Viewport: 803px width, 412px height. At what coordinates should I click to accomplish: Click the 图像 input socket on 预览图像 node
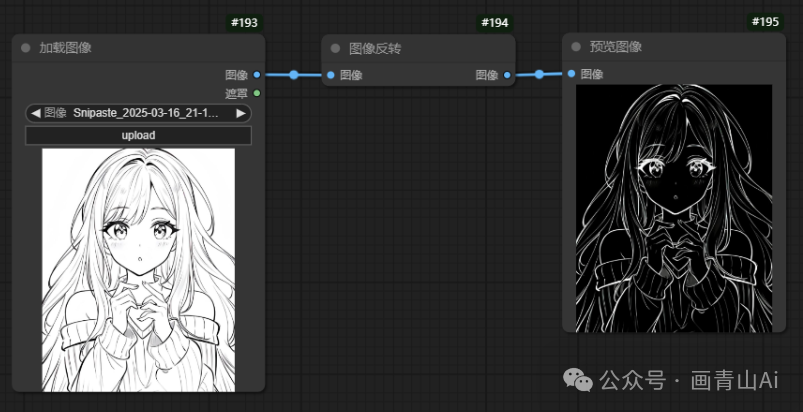click(x=572, y=74)
